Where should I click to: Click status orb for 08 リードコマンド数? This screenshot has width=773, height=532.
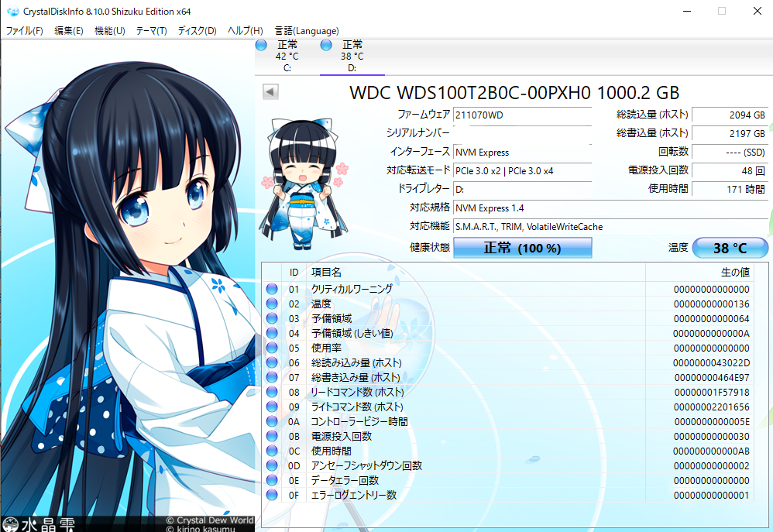coord(272,392)
